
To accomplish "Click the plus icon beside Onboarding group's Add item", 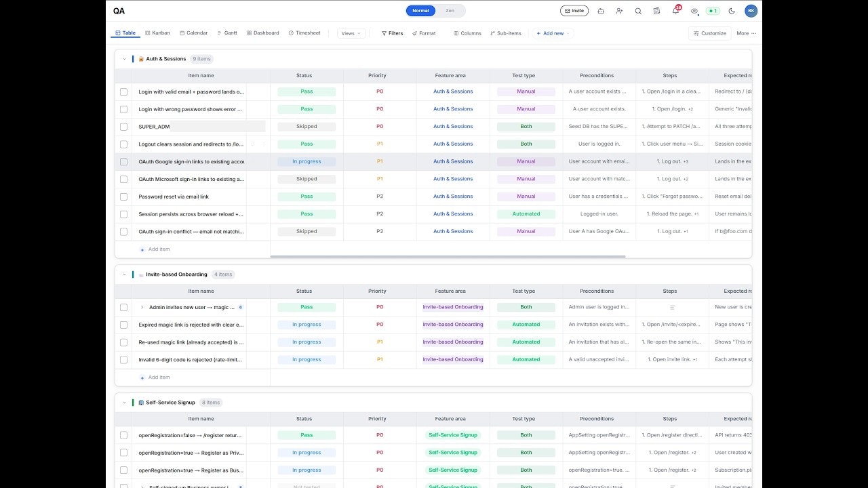I will 142,378.
